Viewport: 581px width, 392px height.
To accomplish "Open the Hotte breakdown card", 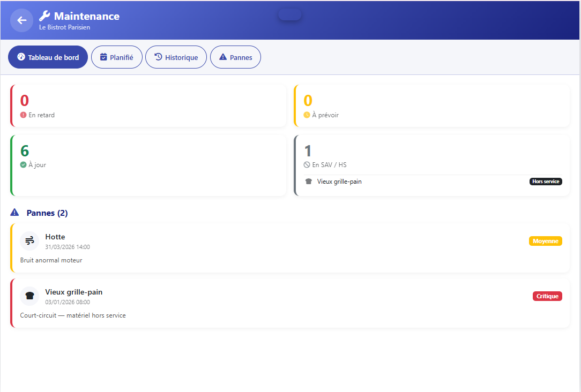I will pos(289,249).
